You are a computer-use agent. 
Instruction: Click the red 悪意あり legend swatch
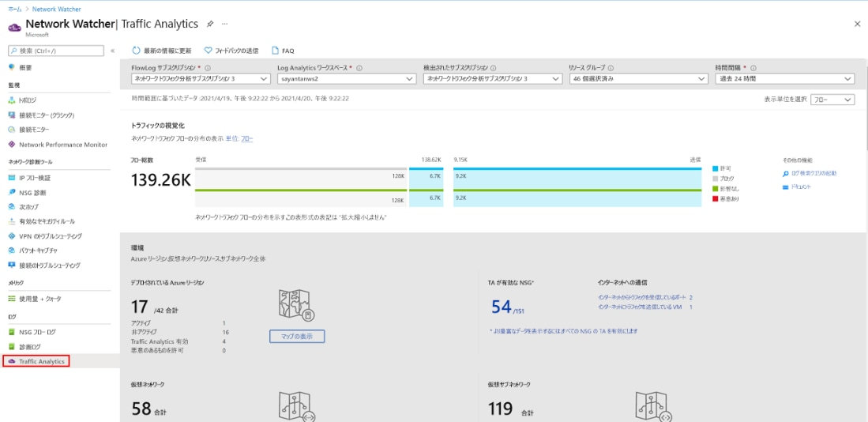pyautogui.click(x=716, y=198)
